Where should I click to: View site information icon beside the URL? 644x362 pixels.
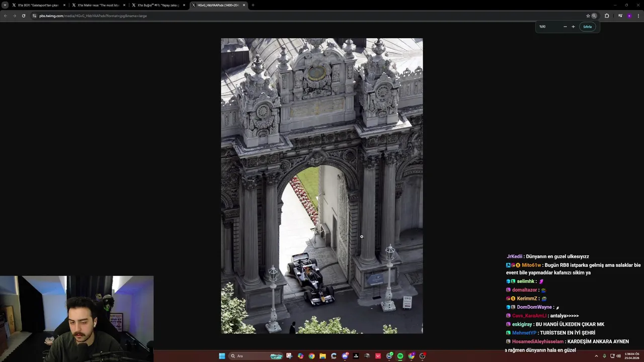click(34, 16)
